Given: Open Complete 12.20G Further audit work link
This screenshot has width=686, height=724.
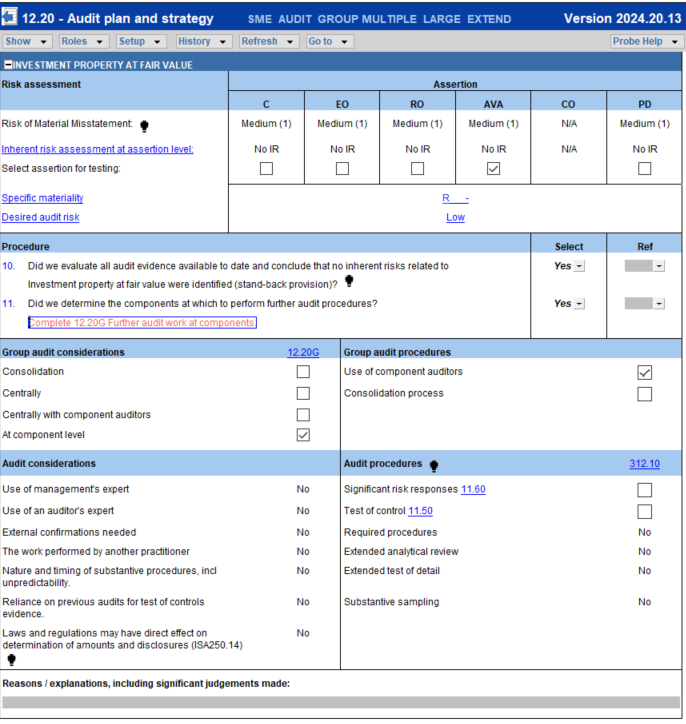Looking at the screenshot, I should point(142,322).
